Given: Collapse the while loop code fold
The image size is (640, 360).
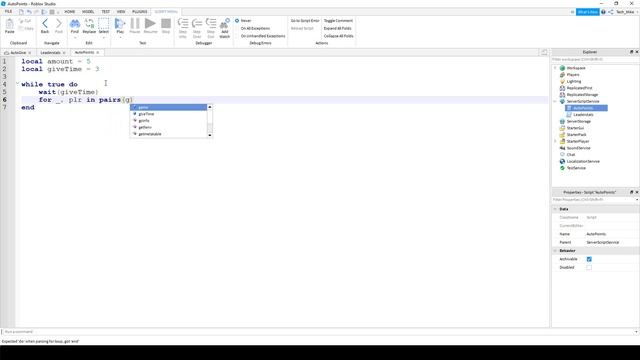Looking at the screenshot, I should pos(18,84).
